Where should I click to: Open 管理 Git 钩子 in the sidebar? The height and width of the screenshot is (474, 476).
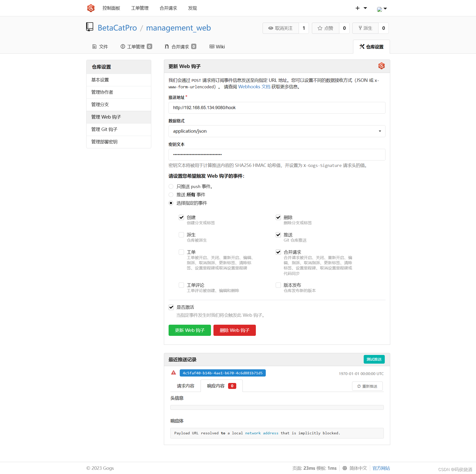click(119, 129)
